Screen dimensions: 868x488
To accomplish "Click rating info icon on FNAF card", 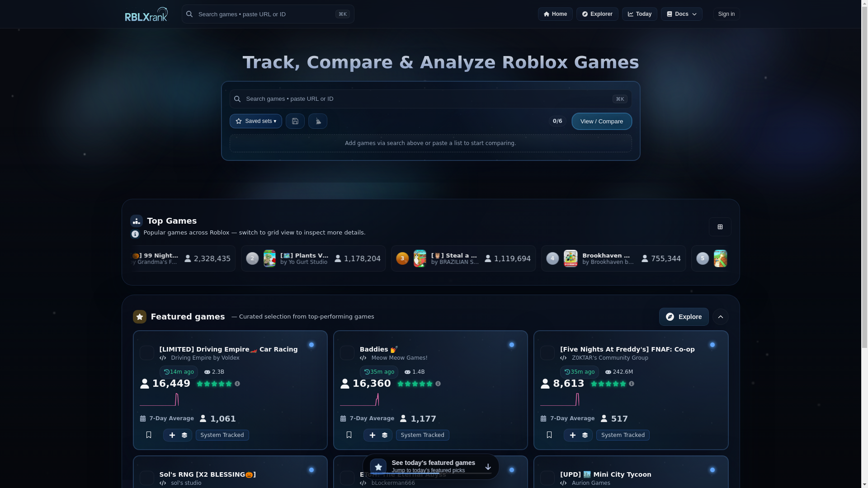I will [x=632, y=384].
